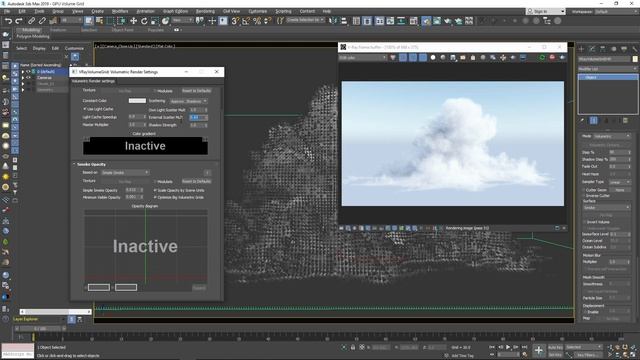This screenshot has height=360, width=640.
Task: Toggle the Modulate checkbox beside Constant Color
Action: (155, 91)
